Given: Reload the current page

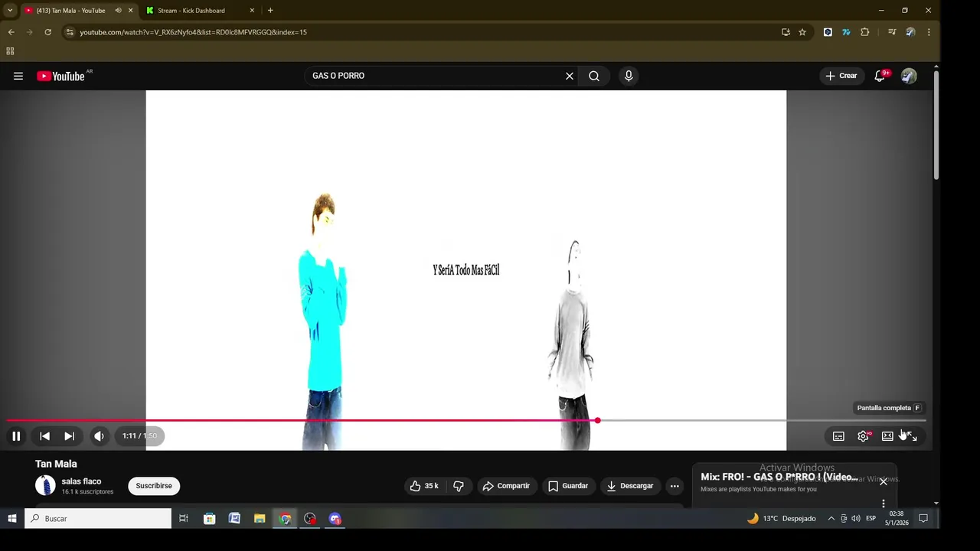Looking at the screenshot, I should click(x=47, y=32).
